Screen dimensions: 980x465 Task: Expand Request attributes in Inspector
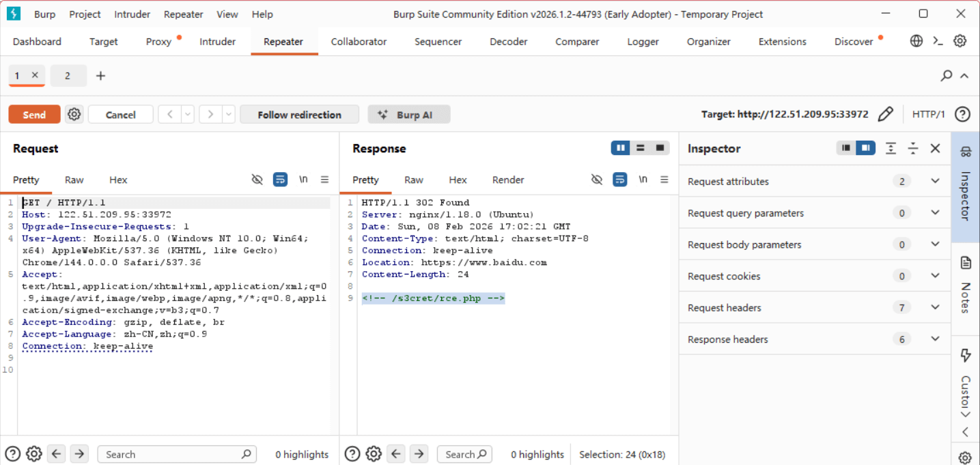click(935, 181)
